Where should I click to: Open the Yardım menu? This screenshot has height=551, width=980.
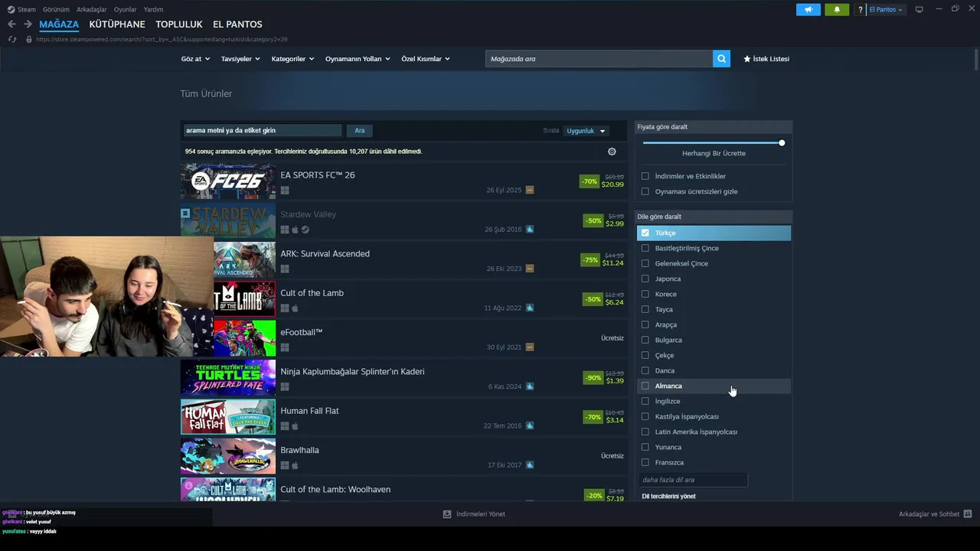[153, 9]
